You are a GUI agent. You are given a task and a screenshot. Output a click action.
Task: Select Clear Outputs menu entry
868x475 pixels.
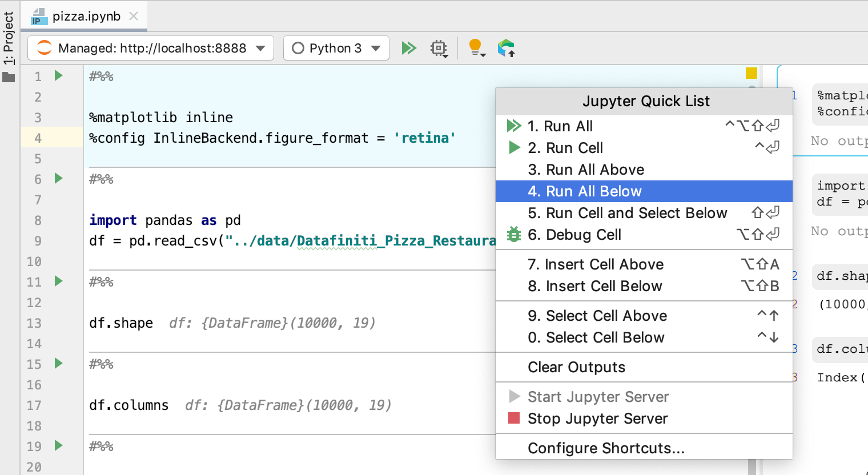[576, 367]
